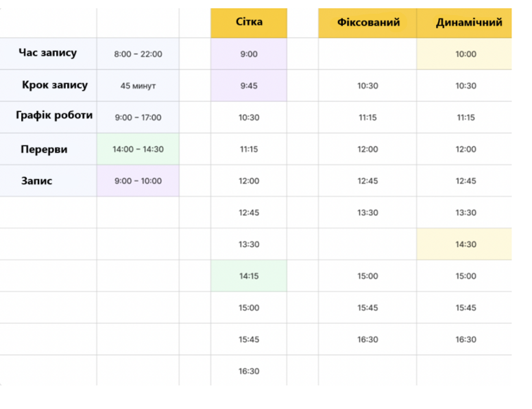Choose the 15:45 slot in Фіксований column
This screenshot has width=532, height=409.
367,307
